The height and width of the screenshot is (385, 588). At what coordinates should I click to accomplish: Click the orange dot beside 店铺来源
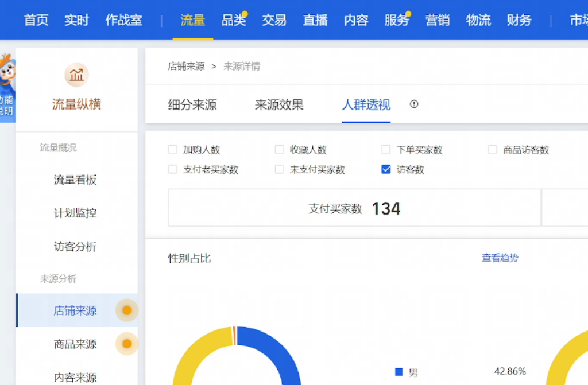tap(127, 310)
